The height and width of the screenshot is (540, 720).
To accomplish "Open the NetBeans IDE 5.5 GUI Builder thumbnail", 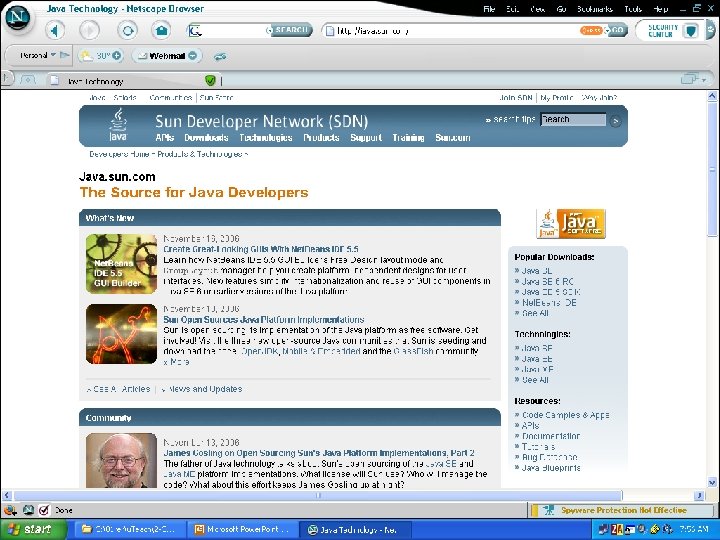I will click(121, 264).
